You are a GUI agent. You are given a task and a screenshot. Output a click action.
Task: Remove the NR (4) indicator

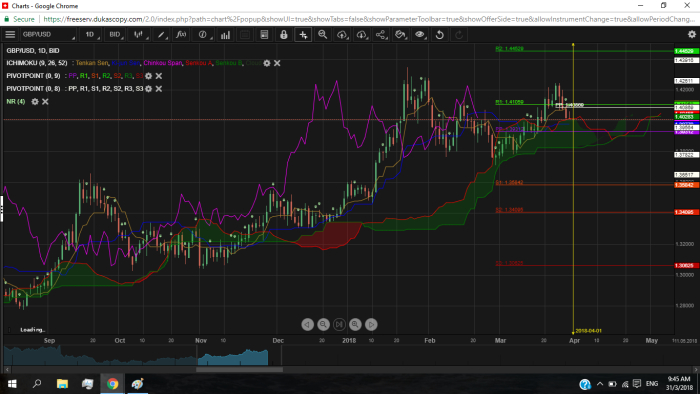pos(45,102)
